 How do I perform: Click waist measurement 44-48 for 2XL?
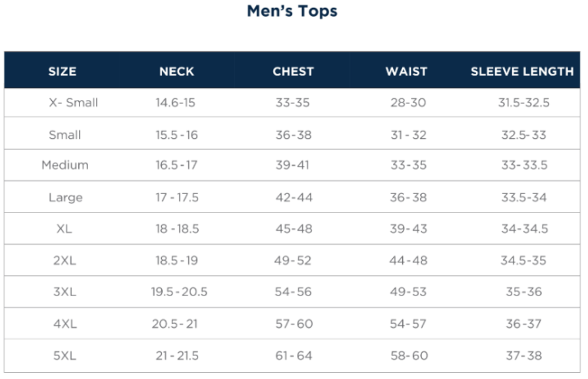click(408, 261)
